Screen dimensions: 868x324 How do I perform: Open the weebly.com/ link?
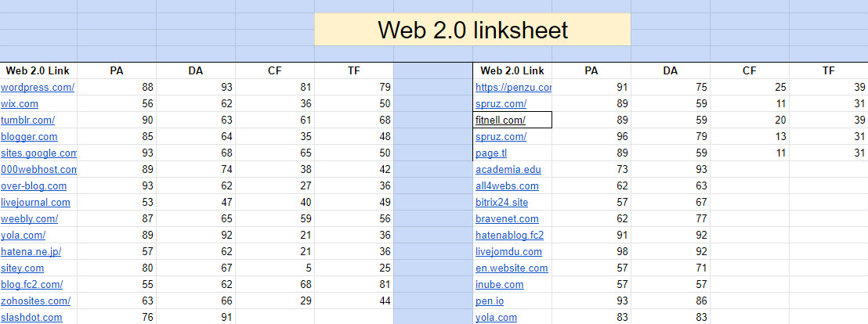point(29,218)
